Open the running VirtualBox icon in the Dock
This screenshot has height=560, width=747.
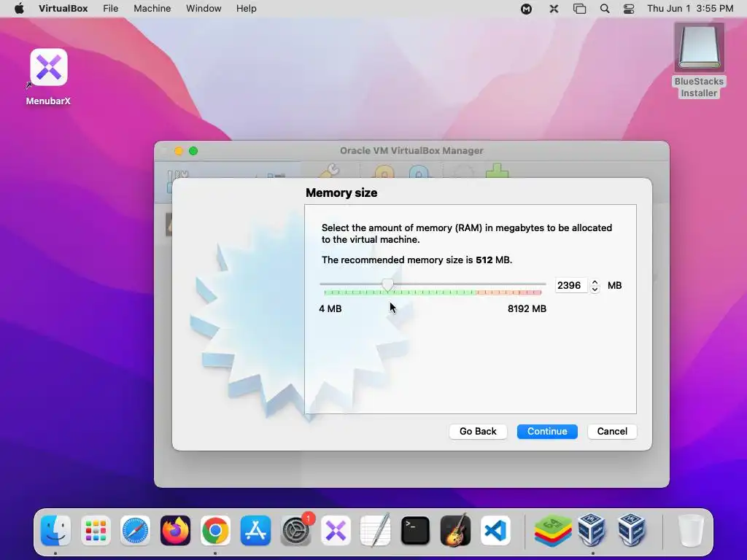[592, 530]
